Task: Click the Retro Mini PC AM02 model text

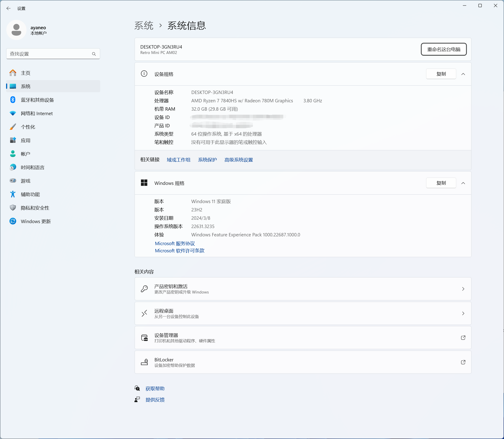Action: [x=158, y=53]
